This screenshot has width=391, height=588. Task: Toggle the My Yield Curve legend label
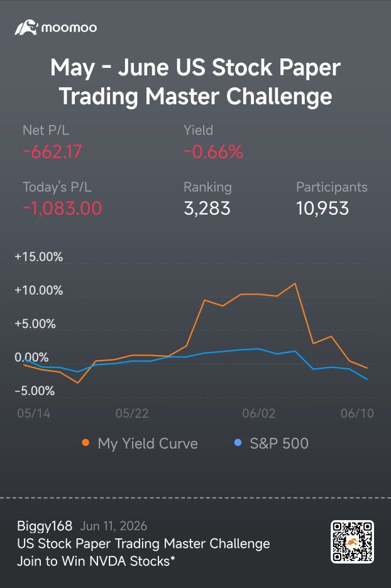point(148,444)
